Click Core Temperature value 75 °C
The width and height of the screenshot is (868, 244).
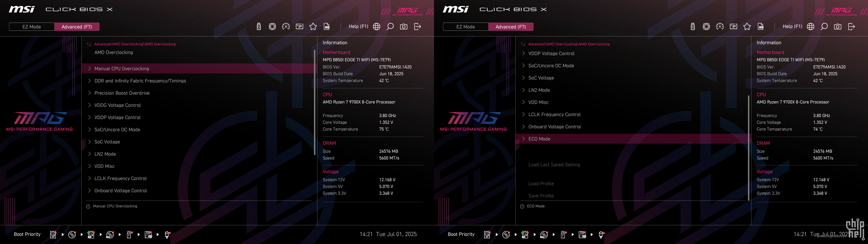point(384,129)
